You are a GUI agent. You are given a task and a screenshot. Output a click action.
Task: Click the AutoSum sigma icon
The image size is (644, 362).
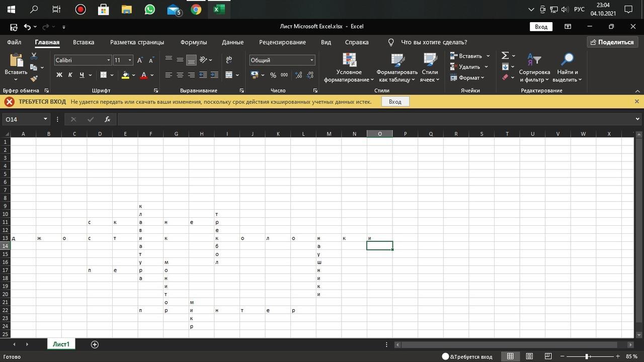[x=505, y=56]
